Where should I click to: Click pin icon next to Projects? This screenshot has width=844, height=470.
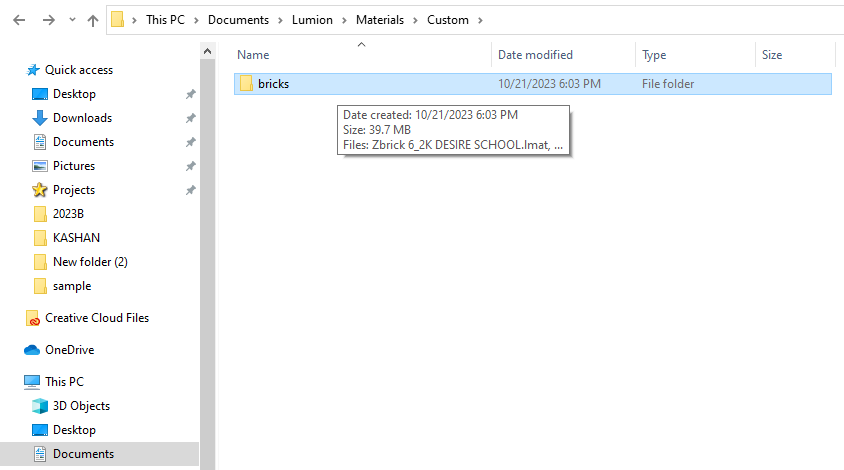[191, 190]
